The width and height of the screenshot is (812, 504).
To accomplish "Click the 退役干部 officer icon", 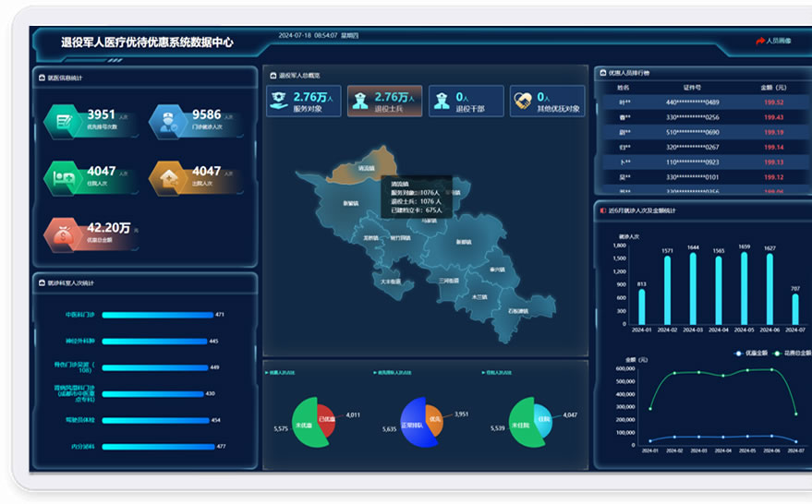I will pyautogui.click(x=442, y=102).
